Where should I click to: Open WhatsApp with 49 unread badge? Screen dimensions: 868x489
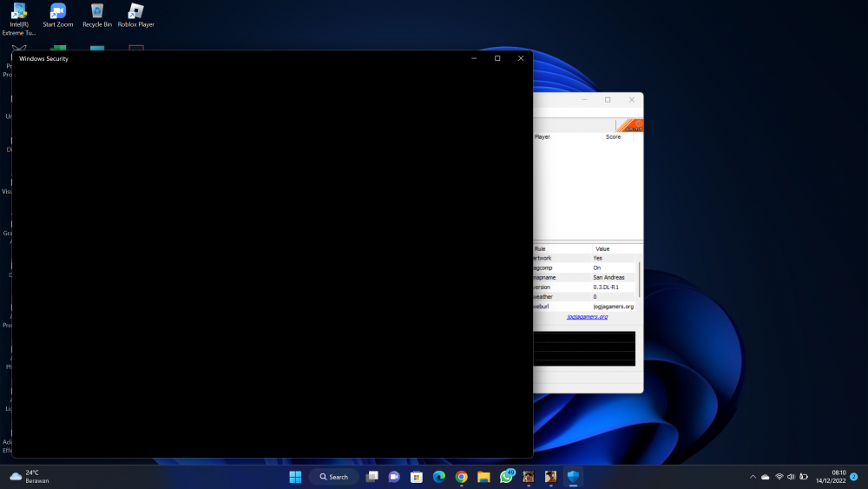[507, 476]
